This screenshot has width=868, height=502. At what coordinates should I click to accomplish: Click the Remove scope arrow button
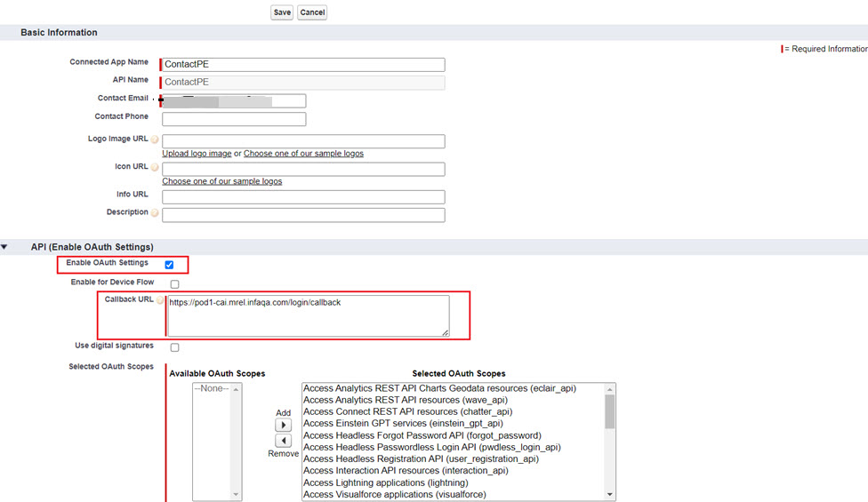tap(283, 441)
